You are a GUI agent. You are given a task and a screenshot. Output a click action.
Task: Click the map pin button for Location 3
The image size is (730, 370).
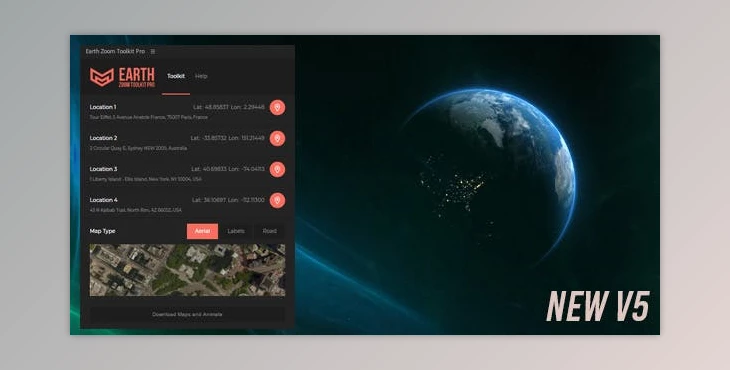[277, 169]
